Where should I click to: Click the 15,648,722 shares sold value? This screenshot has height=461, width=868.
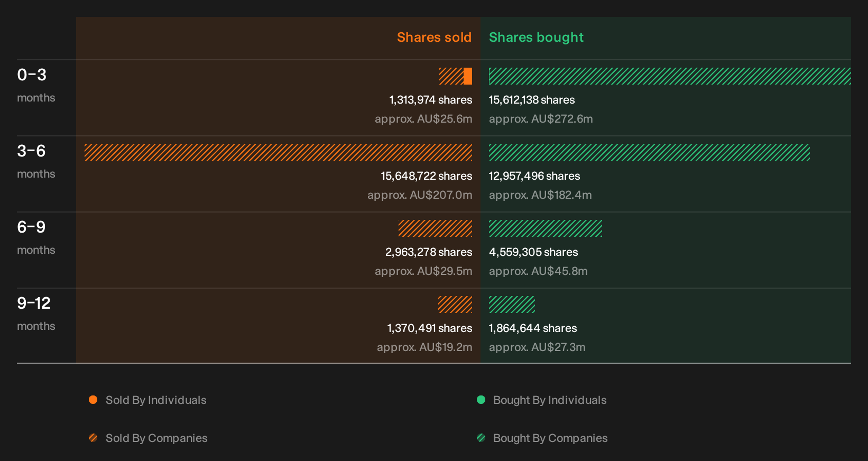(x=427, y=176)
